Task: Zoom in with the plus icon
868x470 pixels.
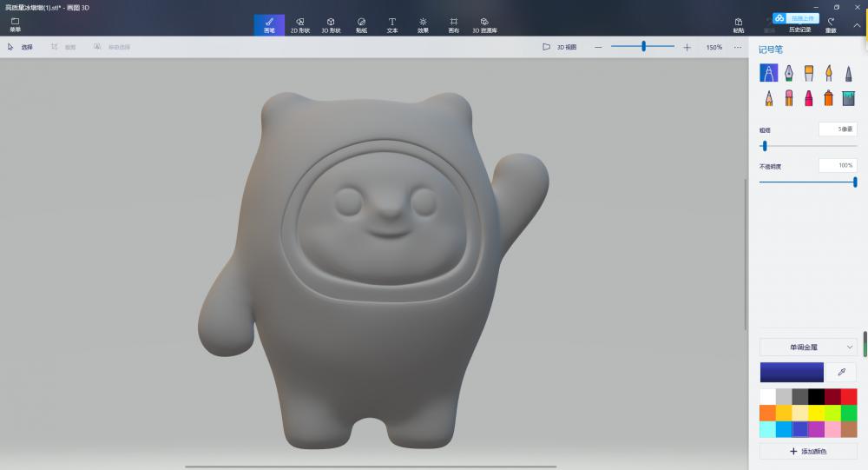Action: 687,47
